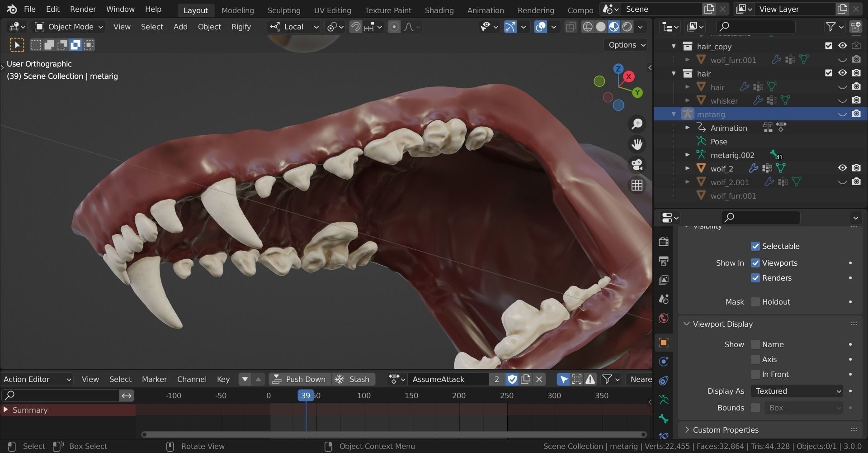Open the Action Editor mode dropdown
The width and height of the screenshot is (868, 453).
37,379
